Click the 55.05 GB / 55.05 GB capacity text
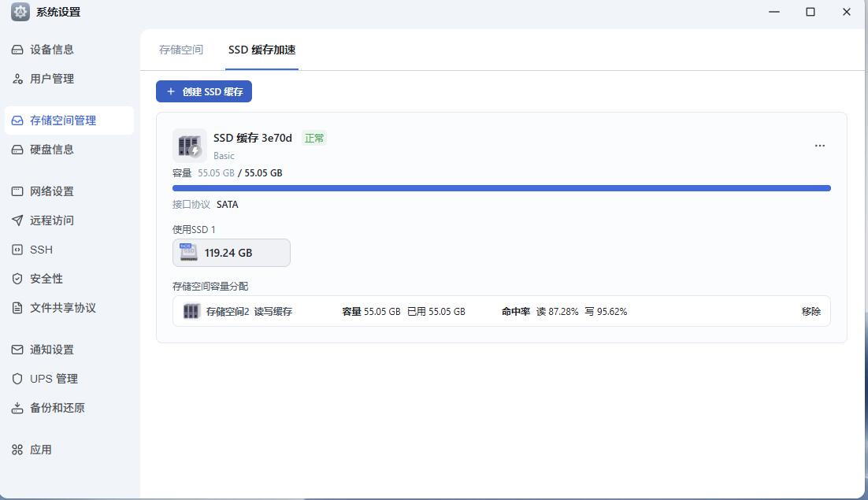 (239, 173)
